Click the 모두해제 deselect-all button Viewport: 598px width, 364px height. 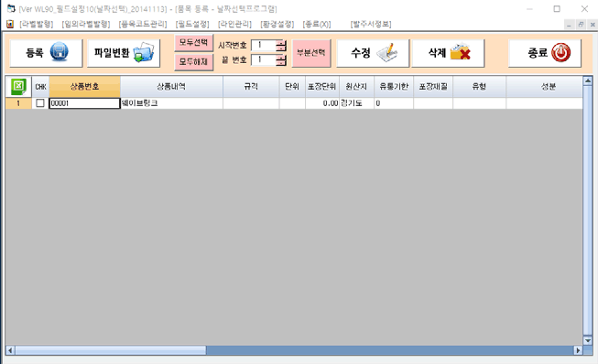pyautogui.click(x=194, y=61)
